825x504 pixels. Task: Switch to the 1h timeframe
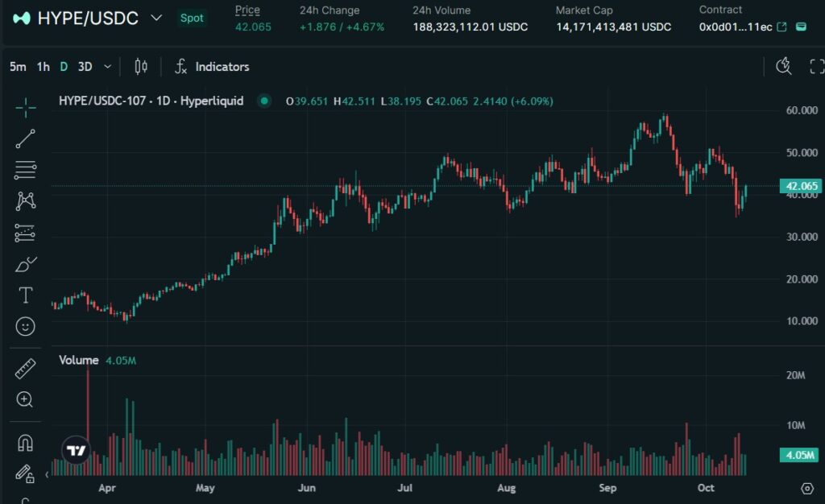[x=44, y=67]
